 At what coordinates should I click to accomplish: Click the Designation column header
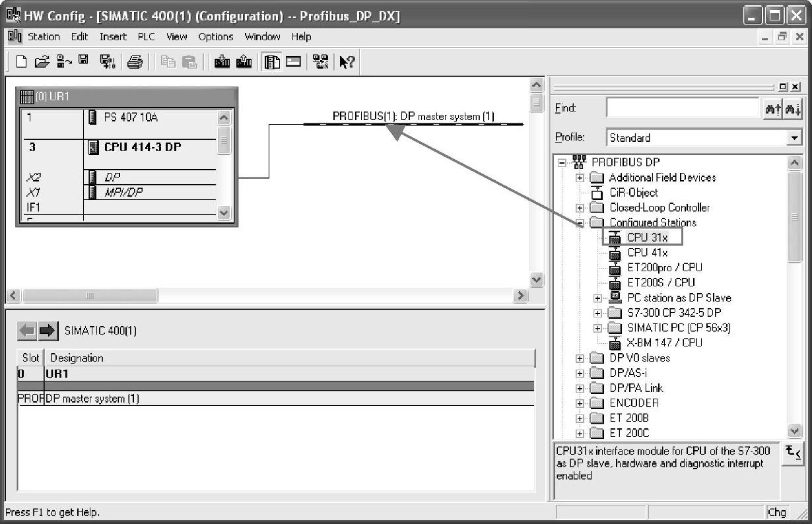pos(289,358)
